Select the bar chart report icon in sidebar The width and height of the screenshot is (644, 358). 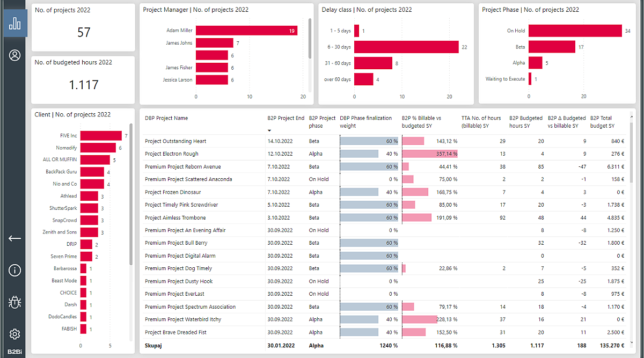click(14, 24)
